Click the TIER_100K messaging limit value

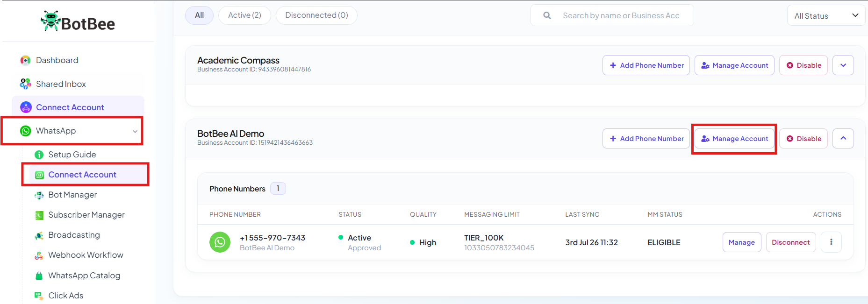(484, 238)
